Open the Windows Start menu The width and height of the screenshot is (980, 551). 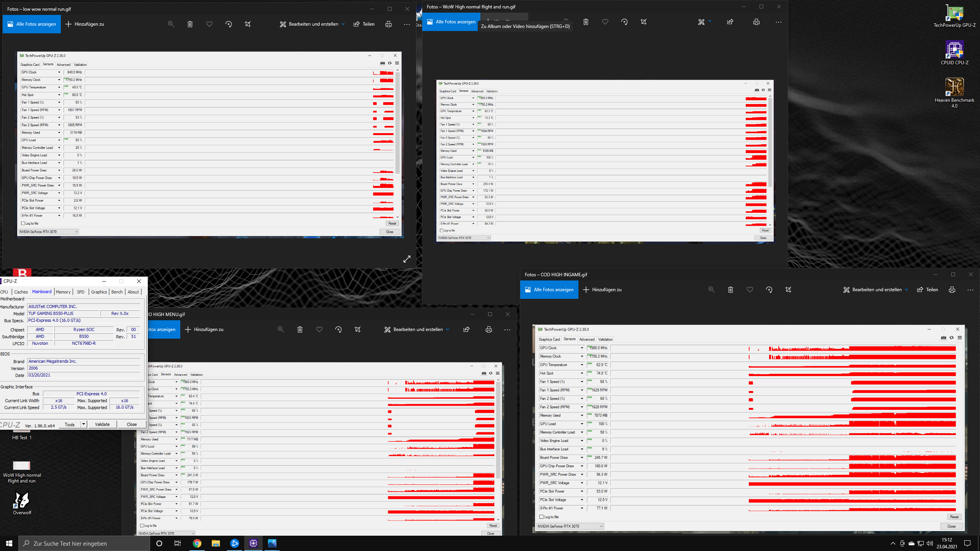(9, 543)
